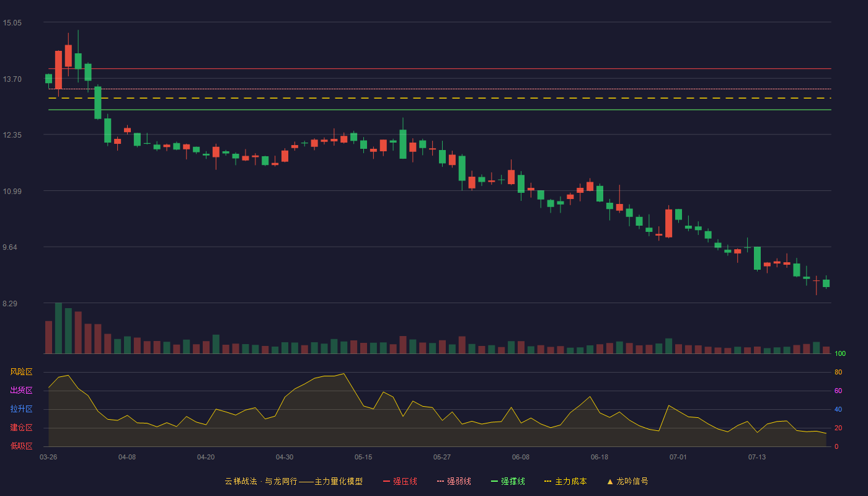The image size is (868, 496).
Task: Toggle the 强压线 legend entry
Action: pyautogui.click(x=400, y=481)
